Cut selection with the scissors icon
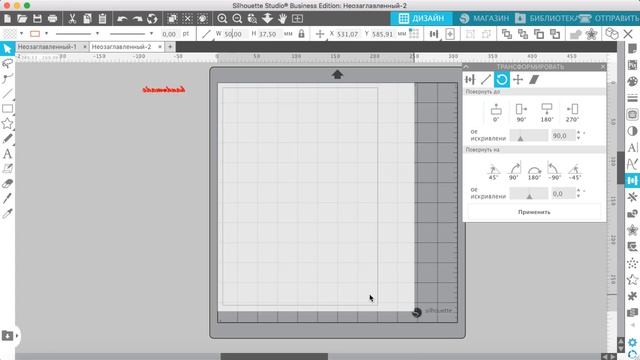This screenshot has width=640, height=360. click(72, 18)
